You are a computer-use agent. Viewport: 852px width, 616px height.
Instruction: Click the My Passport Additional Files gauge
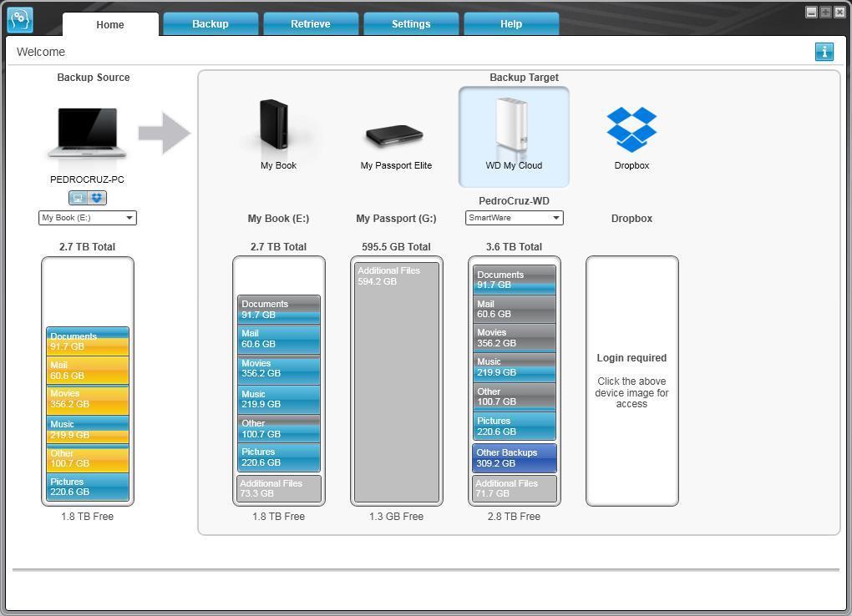[x=396, y=382]
